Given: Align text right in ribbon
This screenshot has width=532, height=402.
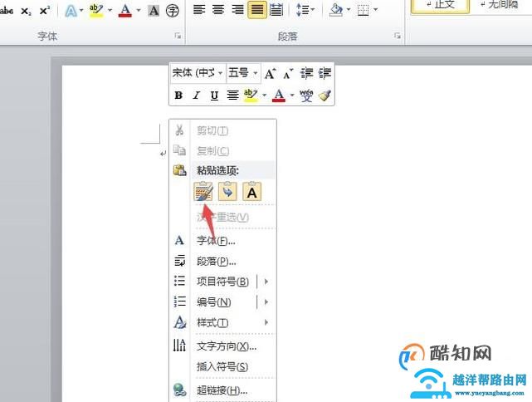Looking at the screenshot, I should [237, 10].
